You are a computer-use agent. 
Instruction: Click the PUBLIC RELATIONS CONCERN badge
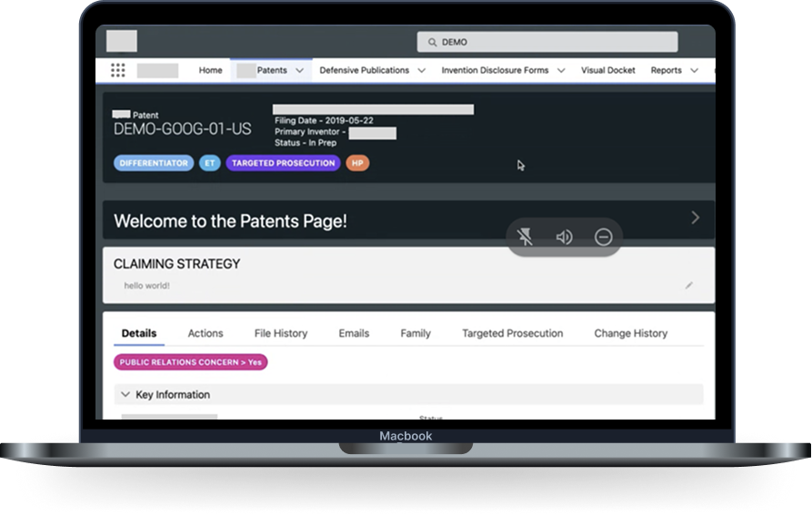tap(191, 362)
